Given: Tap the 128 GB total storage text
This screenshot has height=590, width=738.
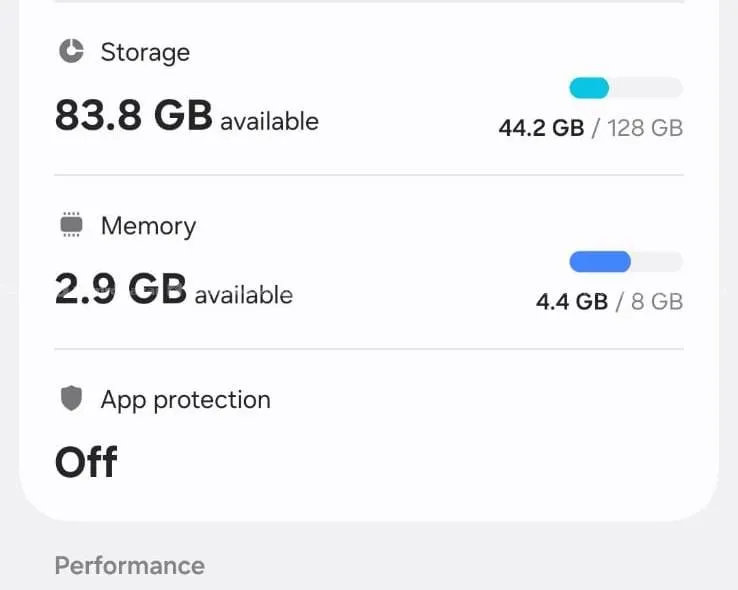Looking at the screenshot, I should (x=645, y=128).
